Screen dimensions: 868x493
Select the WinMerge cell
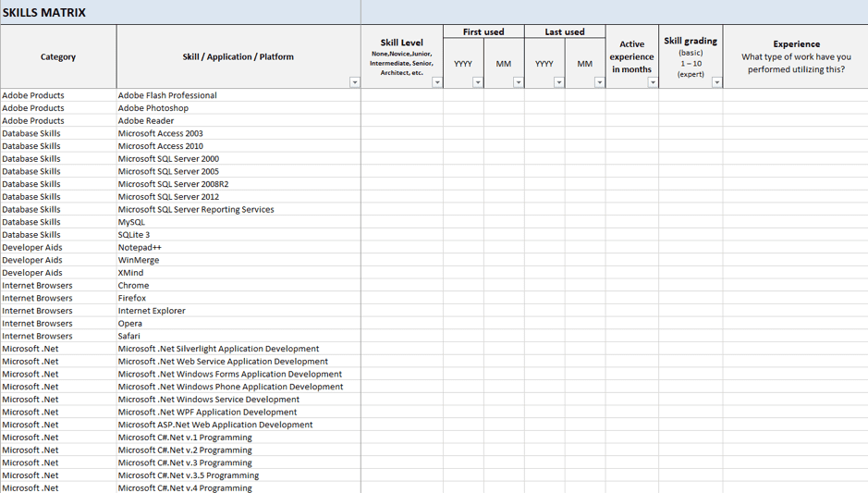(238, 260)
